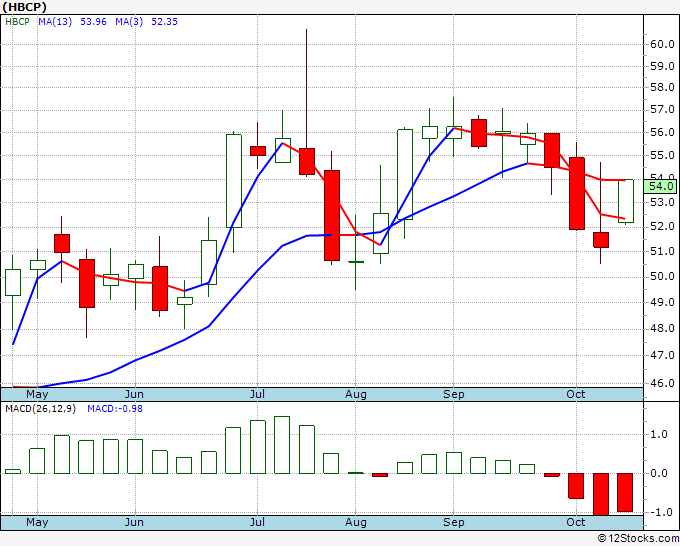Viewport: 680px width, 546px height.
Task: Select the MACD:-0.98 value readout
Action: (115, 409)
